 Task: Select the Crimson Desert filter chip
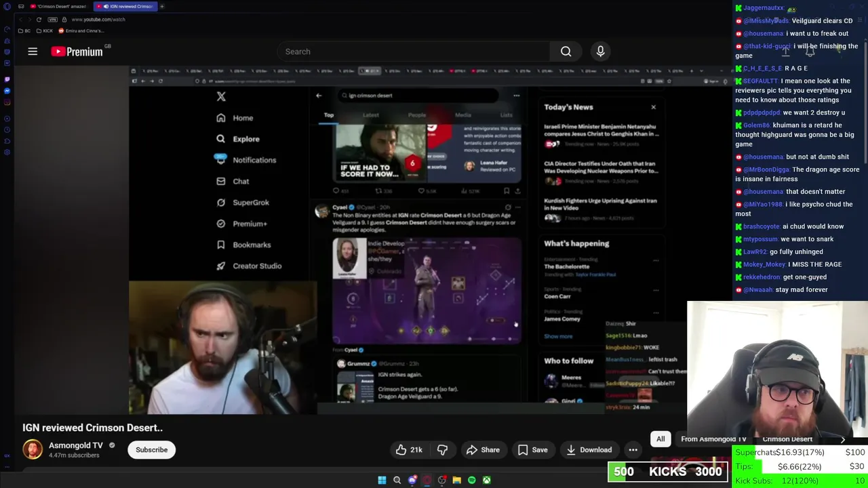coord(787,439)
